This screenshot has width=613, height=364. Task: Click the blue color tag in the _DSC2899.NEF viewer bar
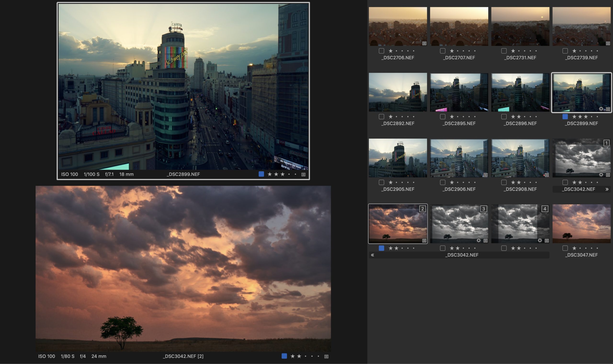(x=261, y=174)
